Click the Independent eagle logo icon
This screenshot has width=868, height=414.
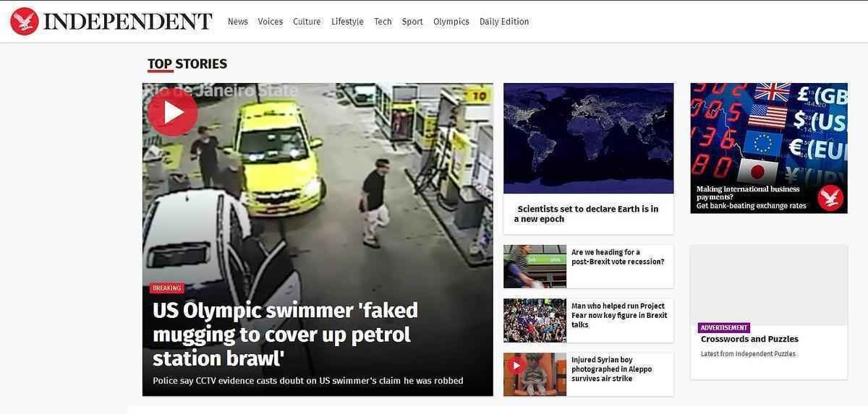pyautogui.click(x=24, y=22)
